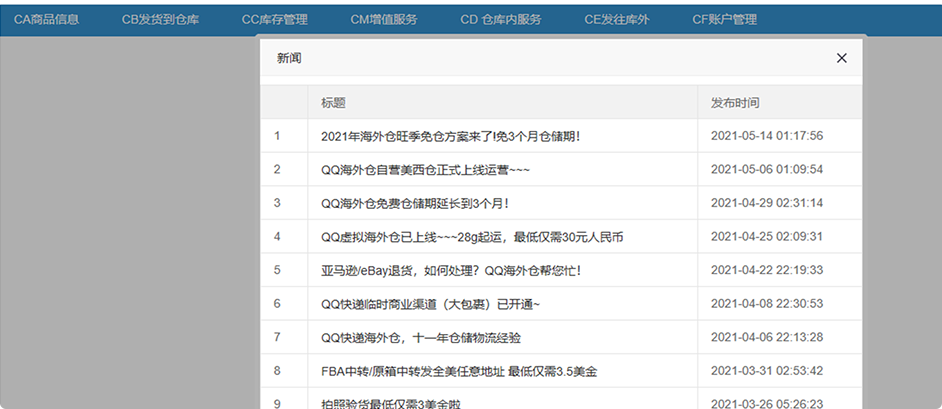This screenshot has height=409, width=942.
Task: Click row number 7 in news table
Action: [x=277, y=338]
